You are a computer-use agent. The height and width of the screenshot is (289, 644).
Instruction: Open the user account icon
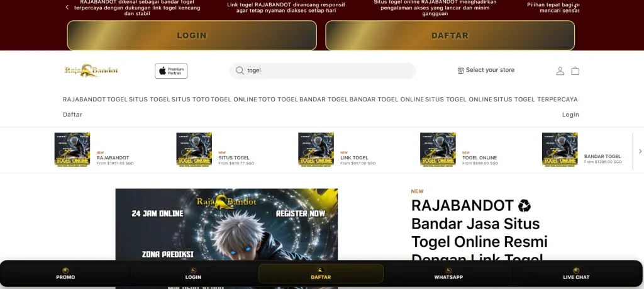560,71
